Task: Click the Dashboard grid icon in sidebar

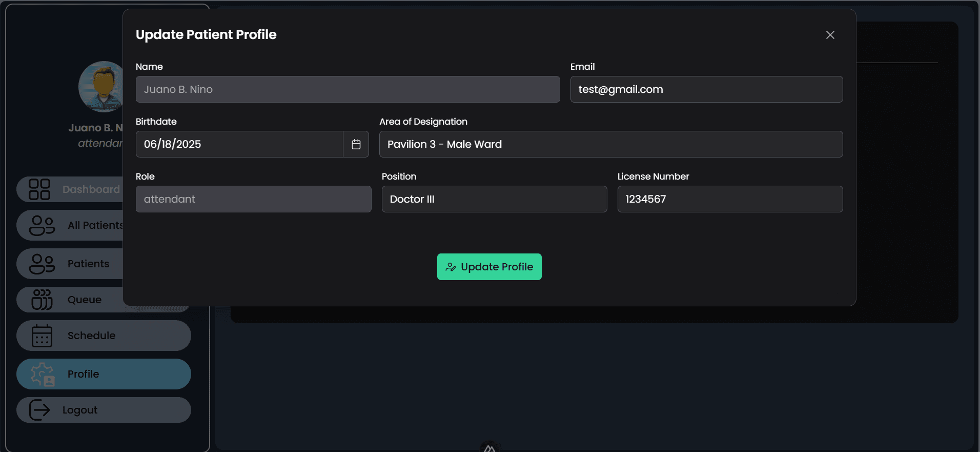Action: (x=39, y=189)
